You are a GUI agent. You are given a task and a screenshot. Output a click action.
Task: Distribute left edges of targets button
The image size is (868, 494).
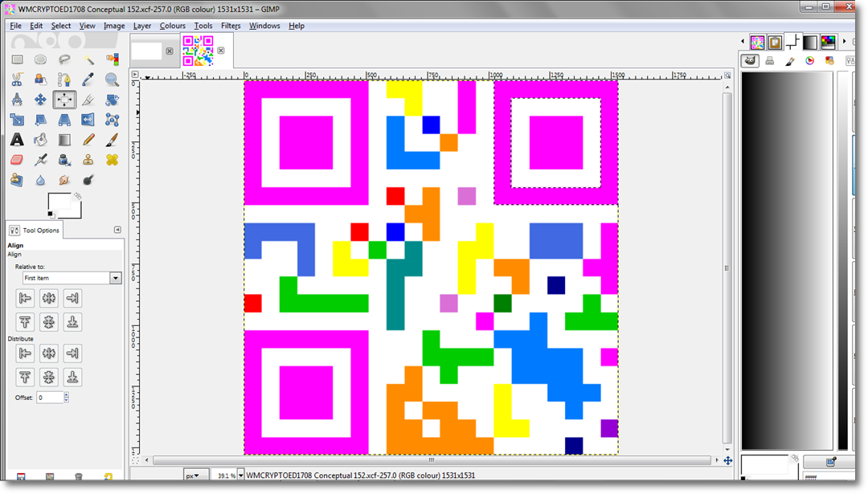point(25,353)
